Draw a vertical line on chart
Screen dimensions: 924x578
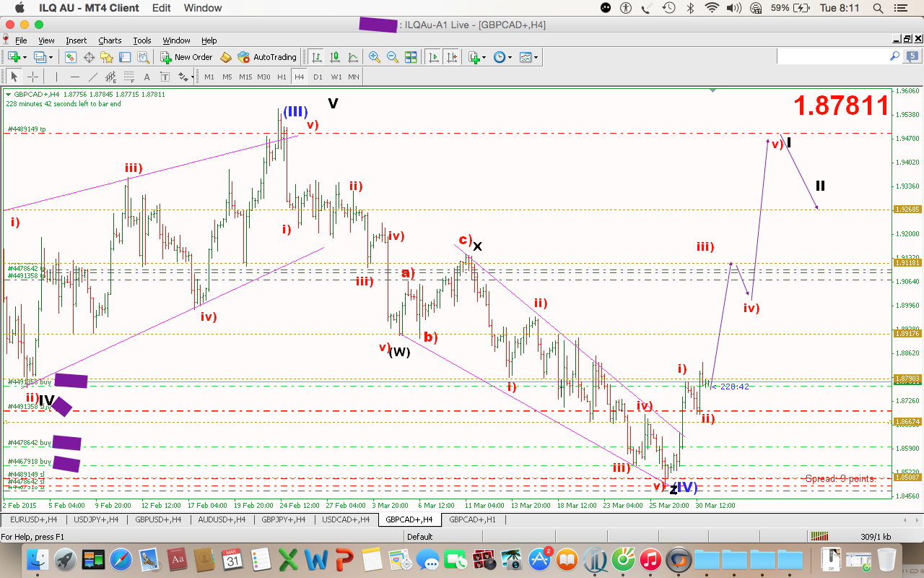(x=55, y=77)
